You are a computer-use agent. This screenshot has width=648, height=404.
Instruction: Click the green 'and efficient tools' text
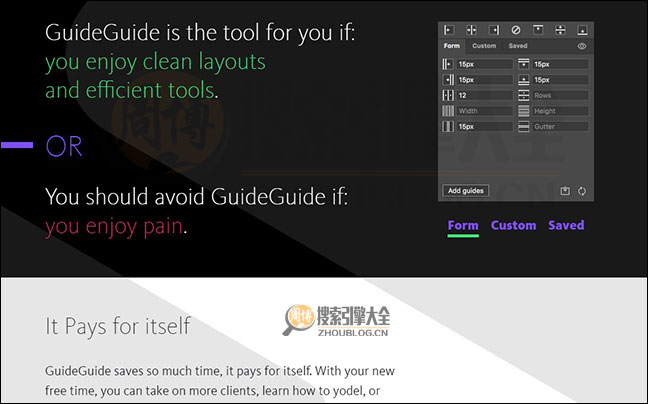(x=130, y=90)
